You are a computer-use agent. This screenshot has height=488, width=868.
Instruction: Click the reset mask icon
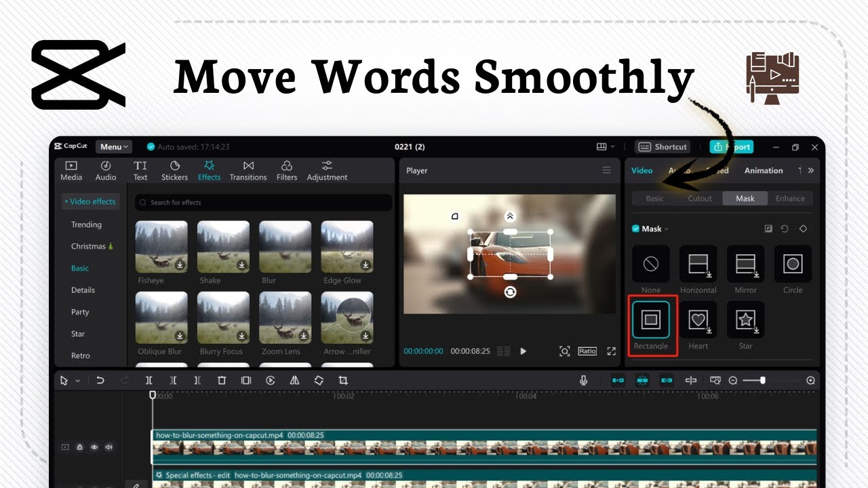785,228
